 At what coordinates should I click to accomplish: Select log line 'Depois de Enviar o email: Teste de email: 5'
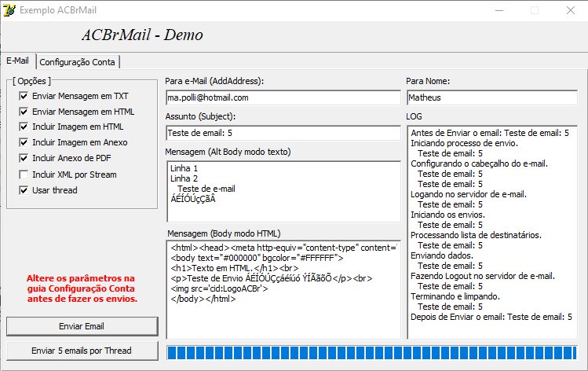pos(491,317)
